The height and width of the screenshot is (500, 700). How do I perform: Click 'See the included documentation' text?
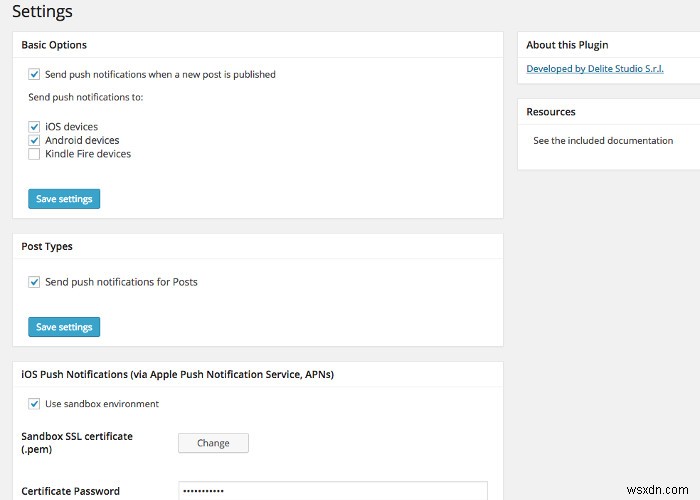[x=603, y=141]
